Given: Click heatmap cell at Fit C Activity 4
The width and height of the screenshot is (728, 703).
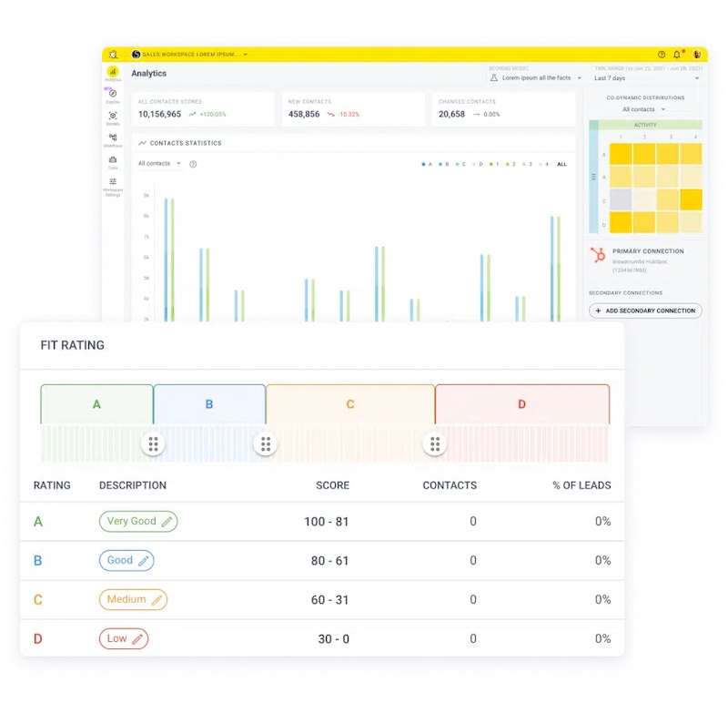Looking at the screenshot, I should [692, 199].
